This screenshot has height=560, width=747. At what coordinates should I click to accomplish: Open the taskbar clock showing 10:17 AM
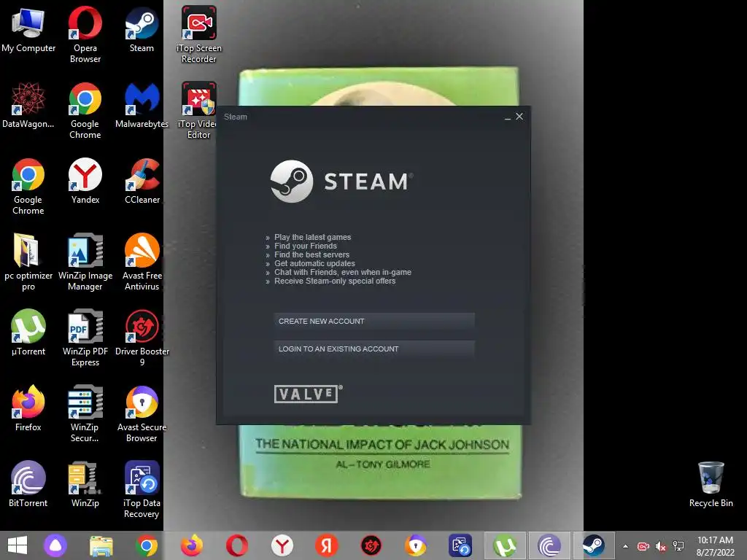point(715,546)
